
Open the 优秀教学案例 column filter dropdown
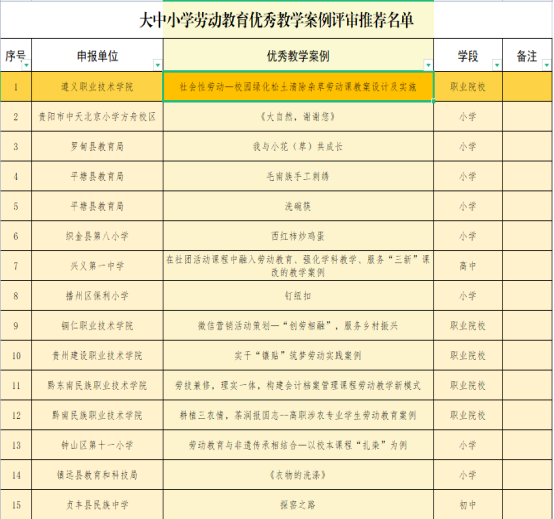click(x=428, y=65)
